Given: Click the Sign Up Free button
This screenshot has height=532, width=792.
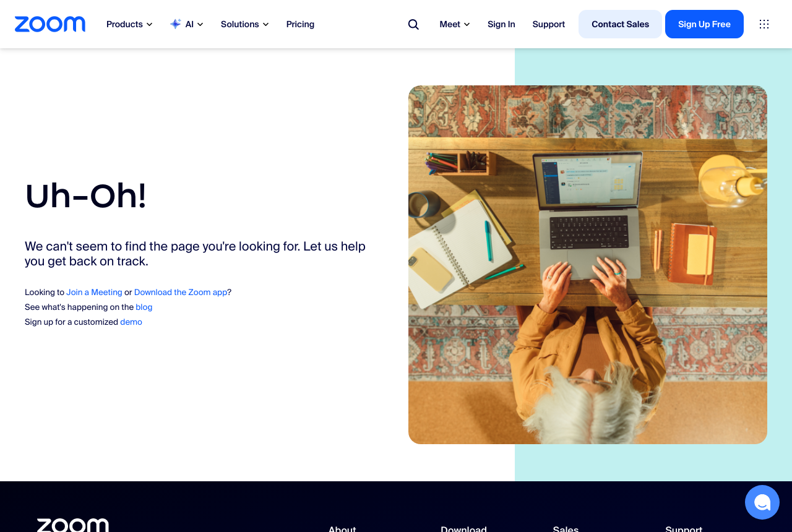Looking at the screenshot, I should [704, 24].
